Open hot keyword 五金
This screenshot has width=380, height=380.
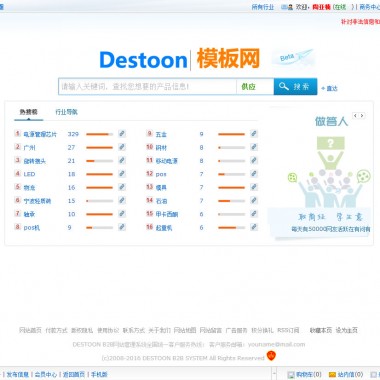(x=161, y=134)
